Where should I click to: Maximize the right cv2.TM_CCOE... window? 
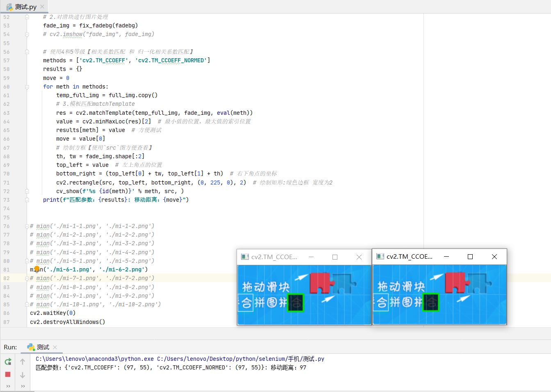470,256
